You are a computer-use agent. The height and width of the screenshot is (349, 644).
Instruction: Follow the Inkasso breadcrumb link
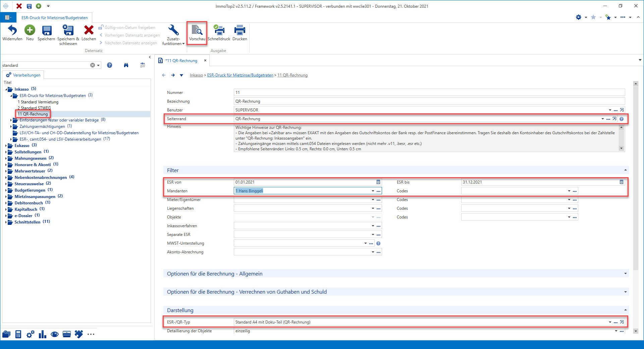(196, 75)
